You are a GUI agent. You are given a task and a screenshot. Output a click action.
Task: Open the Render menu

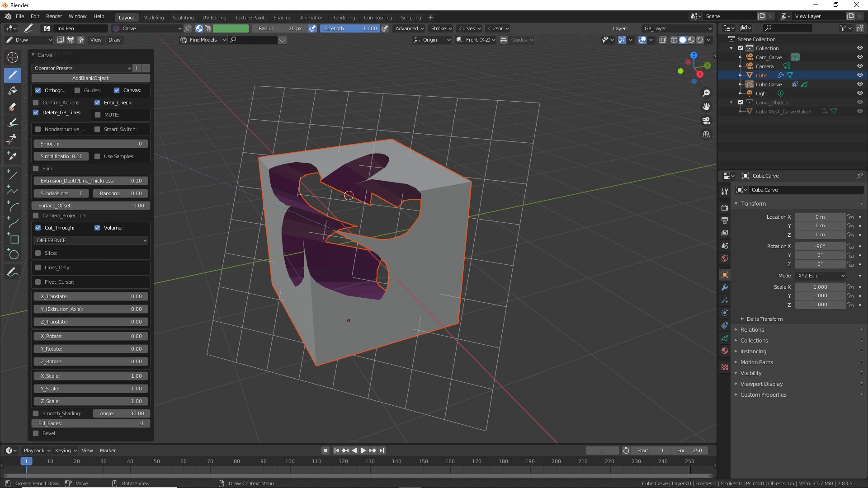[54, 16]
